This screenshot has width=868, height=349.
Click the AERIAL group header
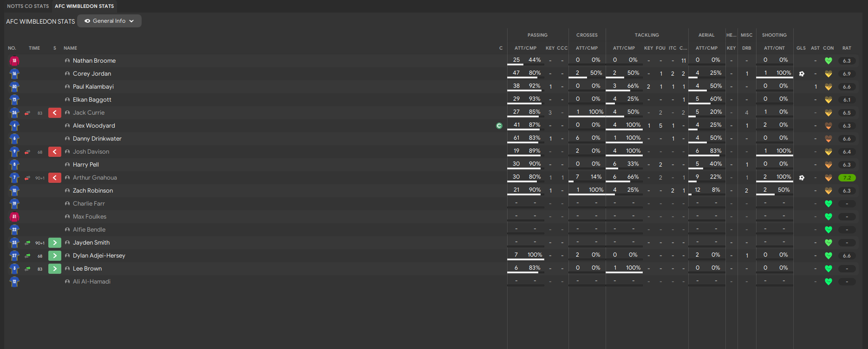click(x=706, y=35)
